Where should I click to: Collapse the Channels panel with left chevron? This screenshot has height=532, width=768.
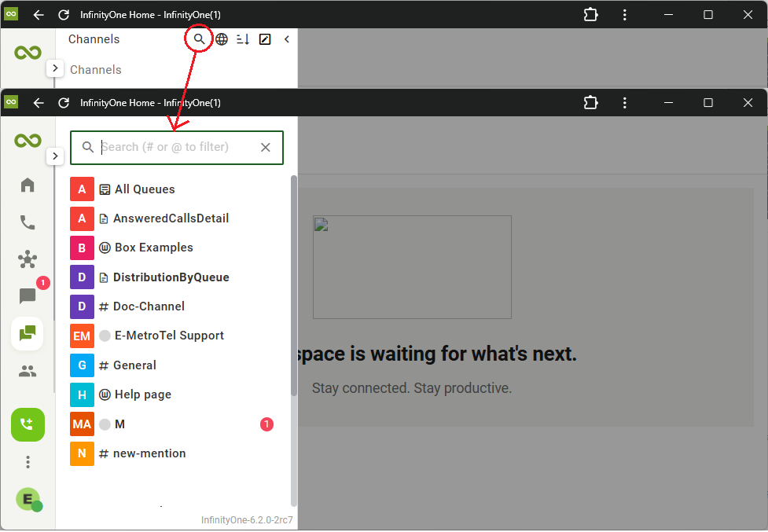tap(287, 39)
